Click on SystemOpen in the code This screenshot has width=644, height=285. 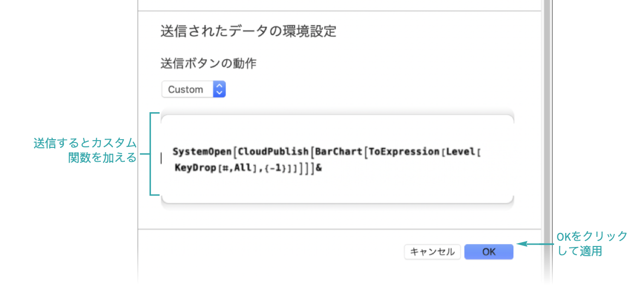(x=202, y=152)
